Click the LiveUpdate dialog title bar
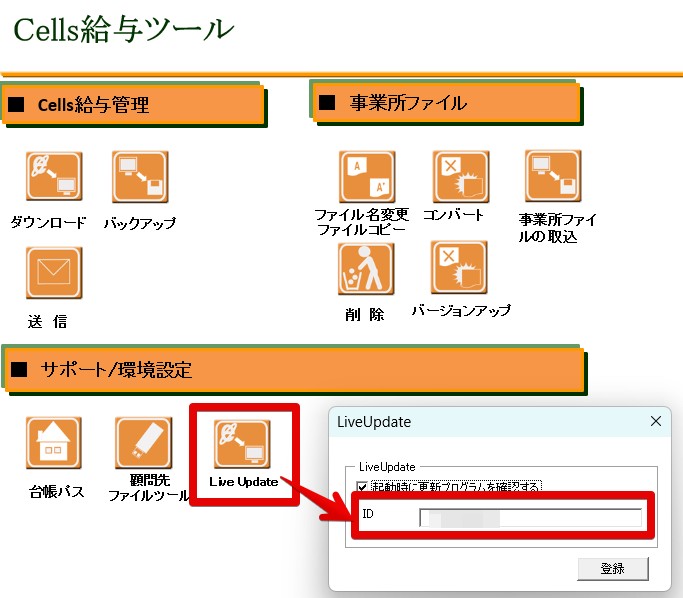This screenshot has height=598, width=683. (x=480, y=422)
